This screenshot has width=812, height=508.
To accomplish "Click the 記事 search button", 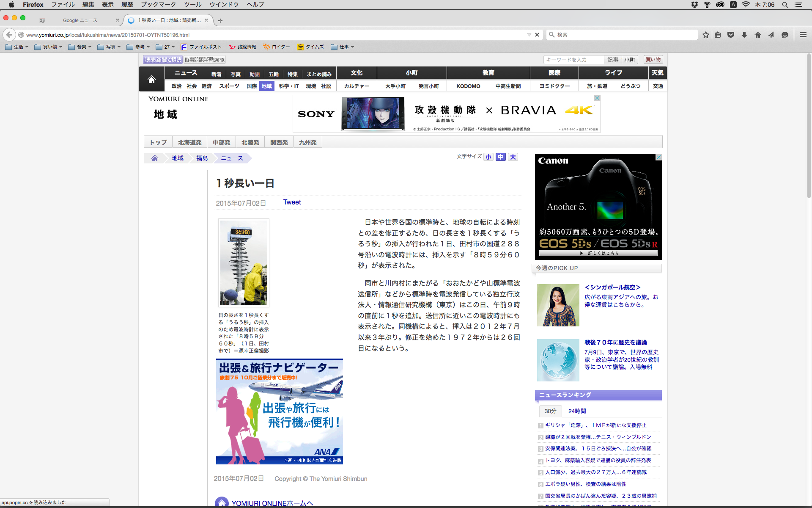I will click(x=613, y=60).
